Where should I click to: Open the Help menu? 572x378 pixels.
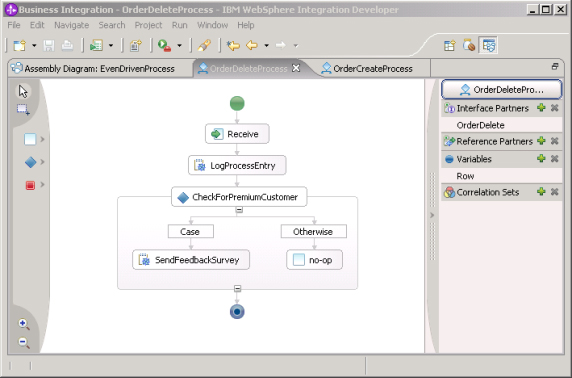click(x=246, y=25)
